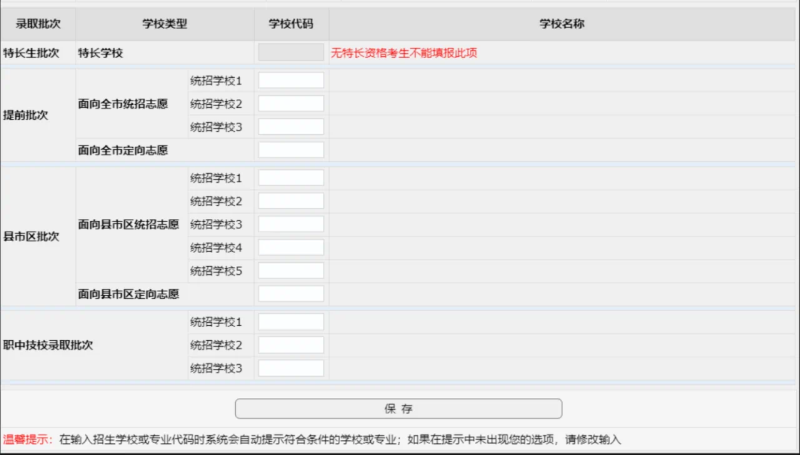Click the 录取批次 column header
800x455 pixels.
[37, 22]
